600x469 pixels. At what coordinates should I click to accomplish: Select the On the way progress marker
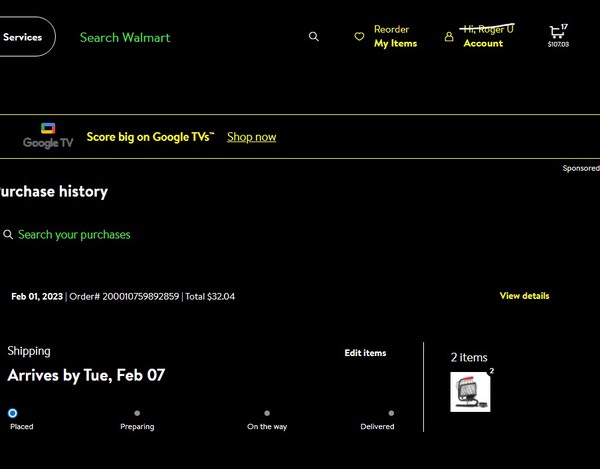click(x=267, y=413)
